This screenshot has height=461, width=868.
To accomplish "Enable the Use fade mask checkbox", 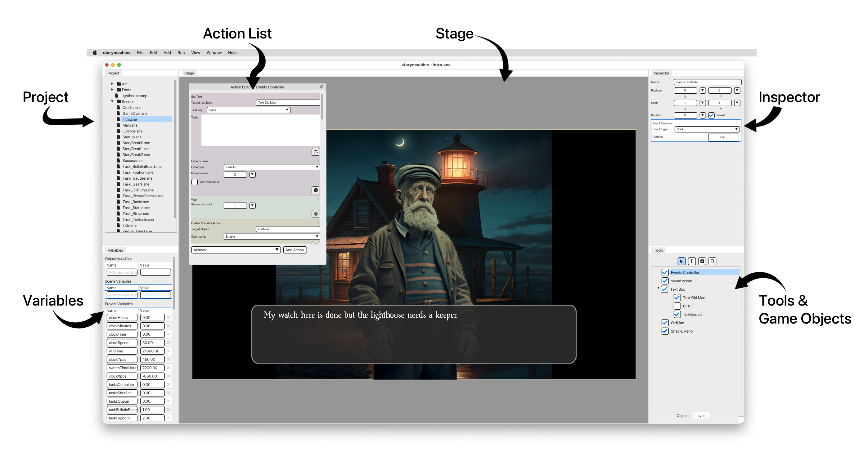I will click(195, 182).
